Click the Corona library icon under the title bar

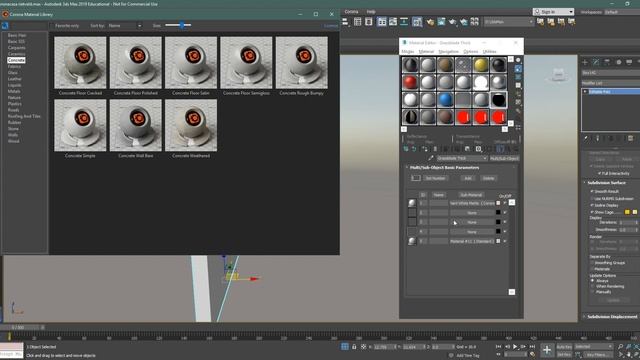(5, 26)
